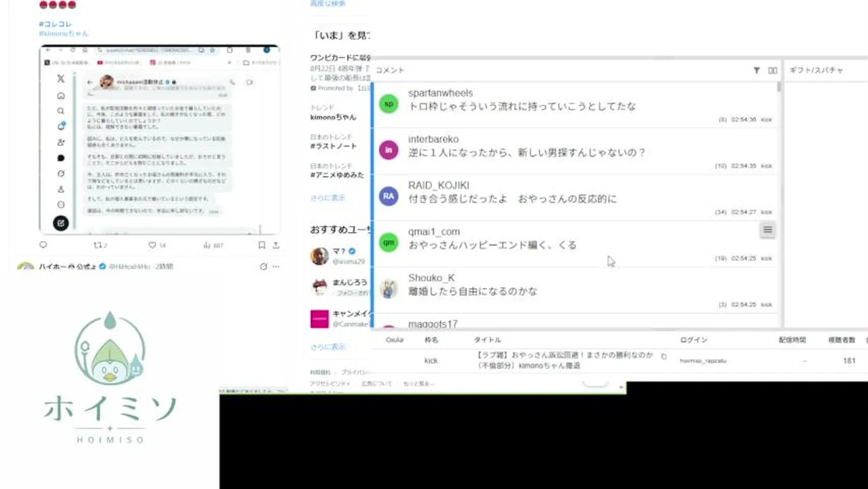Screen dimensions: 868x489
Task: Share the #コレコレ tweet
Action: (276, 245)
